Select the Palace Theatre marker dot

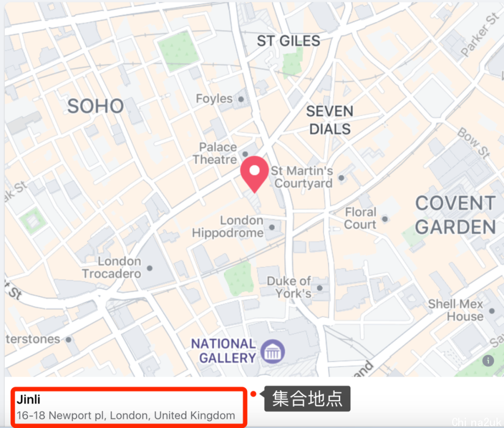245,154
